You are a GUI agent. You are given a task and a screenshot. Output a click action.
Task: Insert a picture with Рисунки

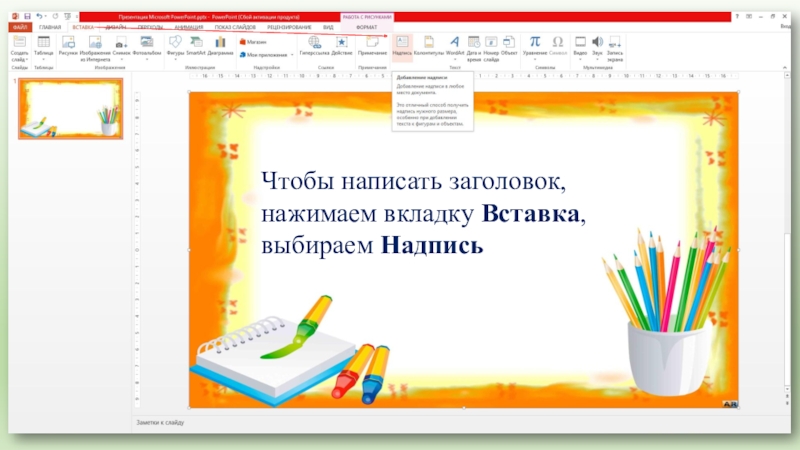67,46
